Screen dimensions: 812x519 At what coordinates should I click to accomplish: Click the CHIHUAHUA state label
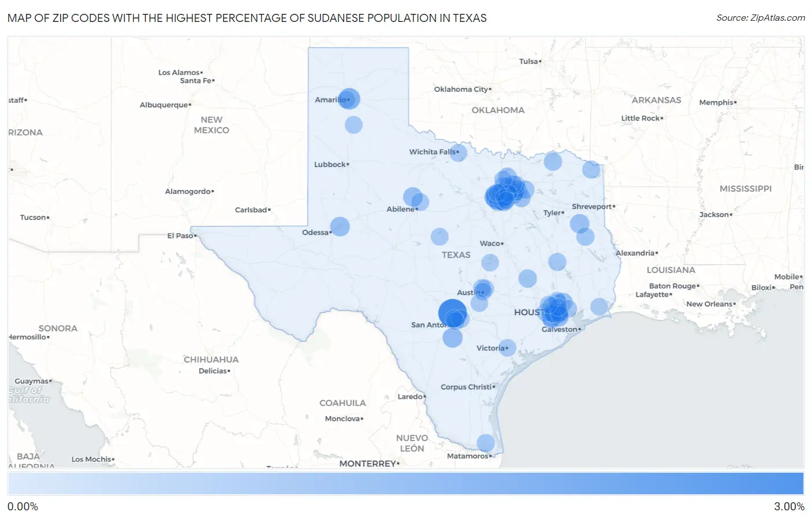click(211, 360)
